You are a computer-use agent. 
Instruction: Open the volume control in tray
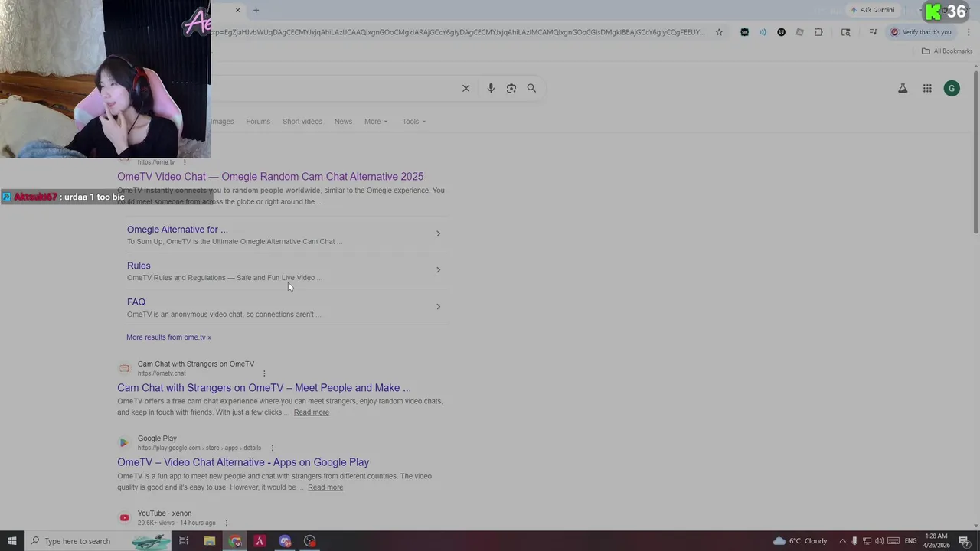coord(879,541)
